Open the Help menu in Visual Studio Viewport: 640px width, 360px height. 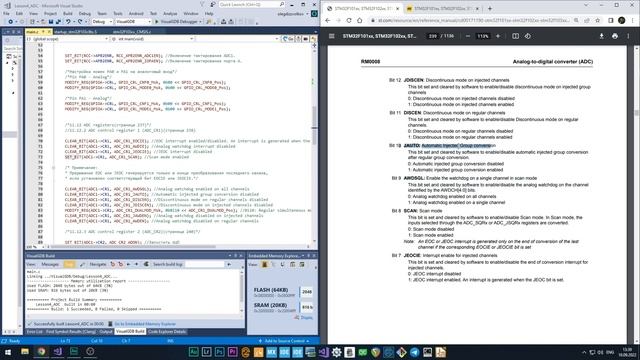coord(209,13)
